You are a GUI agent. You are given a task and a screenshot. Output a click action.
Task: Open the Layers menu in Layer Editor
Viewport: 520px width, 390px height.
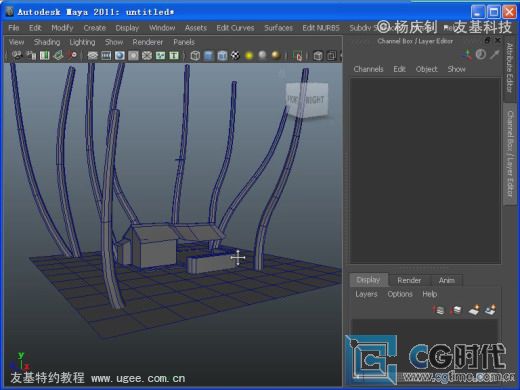click(366, 294)
